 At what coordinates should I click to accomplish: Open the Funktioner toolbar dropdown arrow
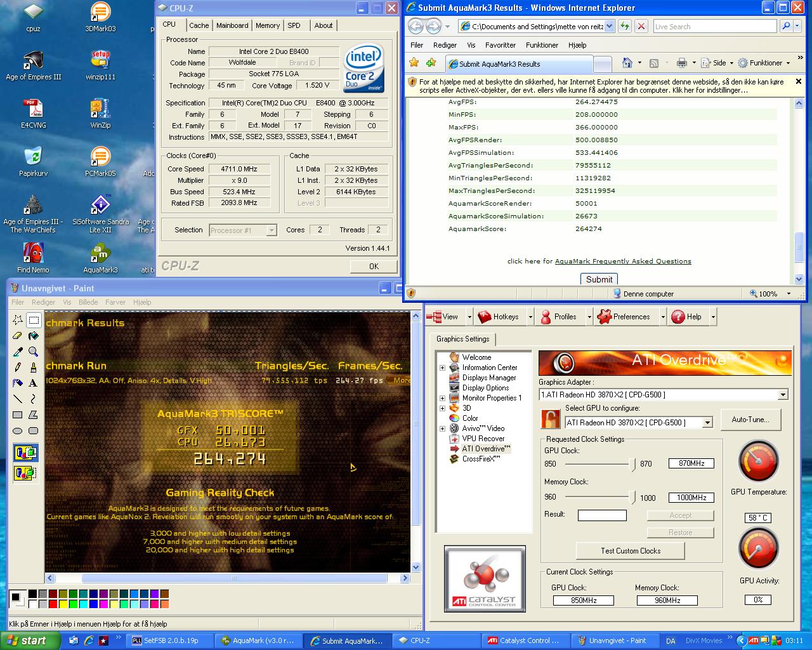[x=789, y=63]
